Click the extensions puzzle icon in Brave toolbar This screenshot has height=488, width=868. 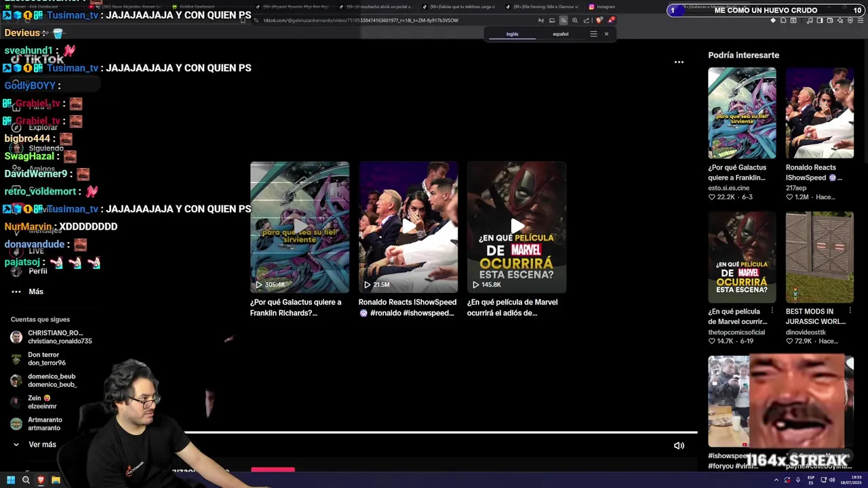[783, 20]
